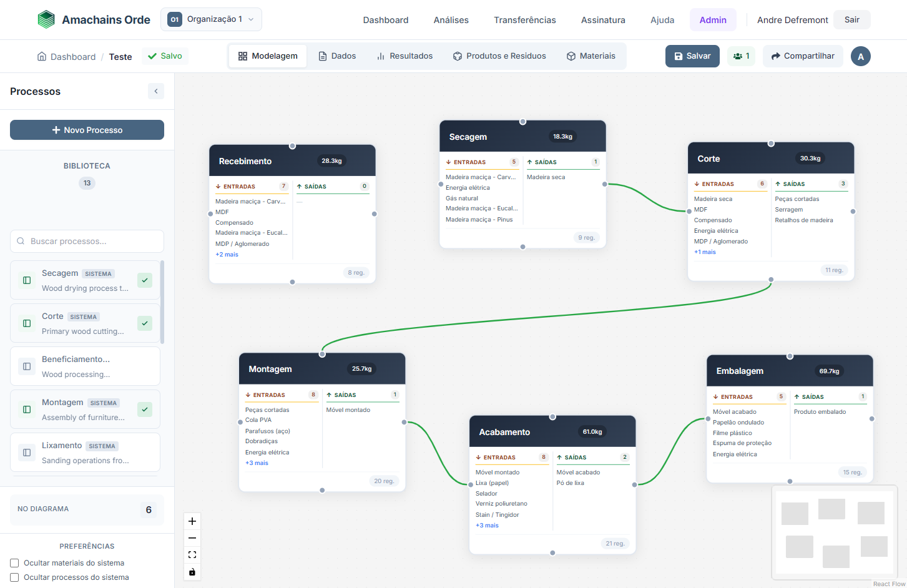
Task: Click the Beneficiamento library item icon
Action: coord(27,366)
